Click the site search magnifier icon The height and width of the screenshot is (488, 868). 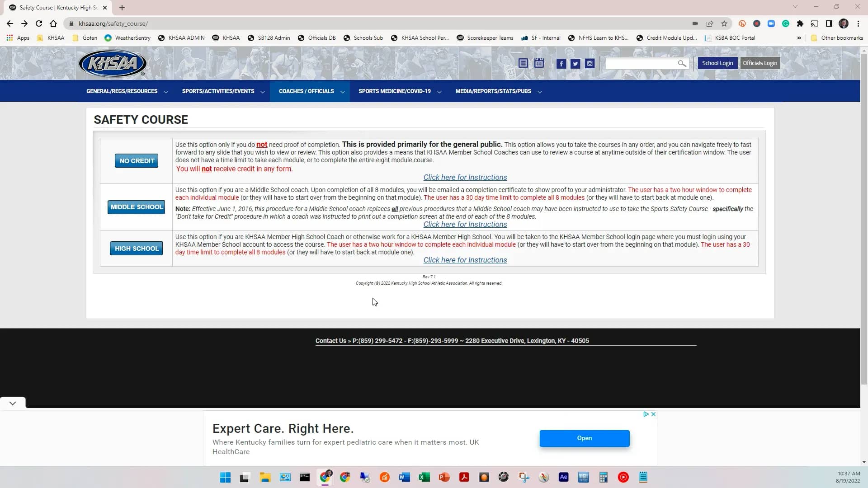pos(682,64)
